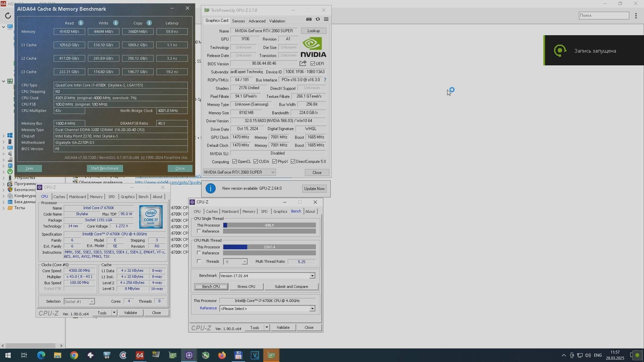Switch to Validation tab in GPU-Z
This screenshot has width=644, height=362.
pos(277,21)
